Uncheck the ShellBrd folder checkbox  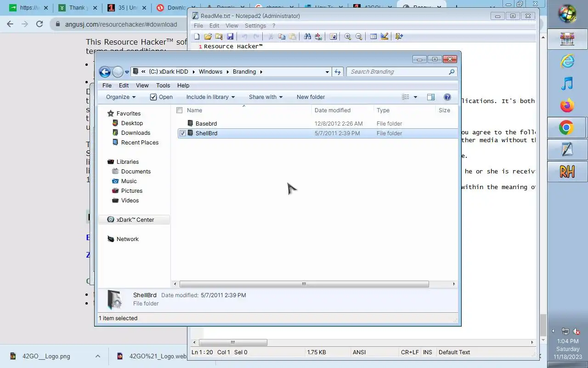(182, 133)
